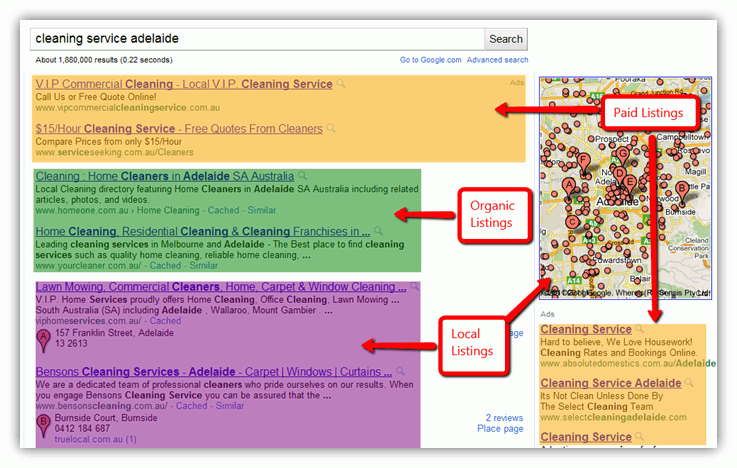Click marker E on the Adelaide map
This screenshot has height=468, width=737.
(x=630, y=185)
